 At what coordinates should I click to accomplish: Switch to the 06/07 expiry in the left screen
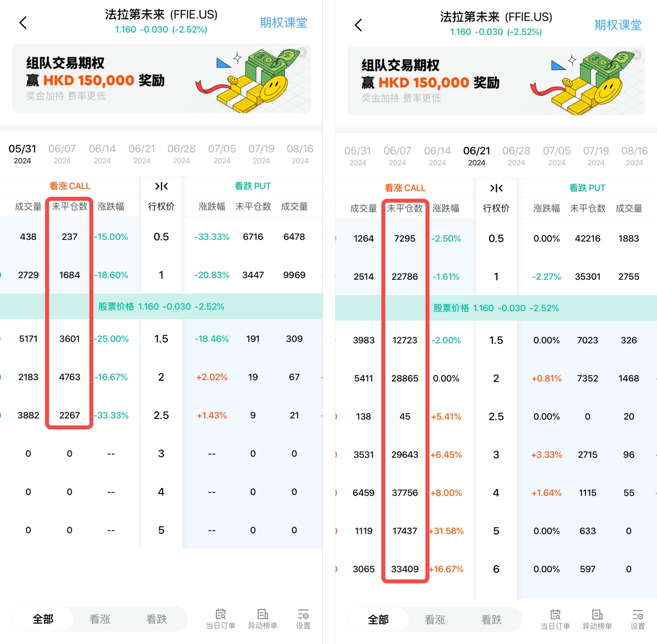[x=62, y=154]
